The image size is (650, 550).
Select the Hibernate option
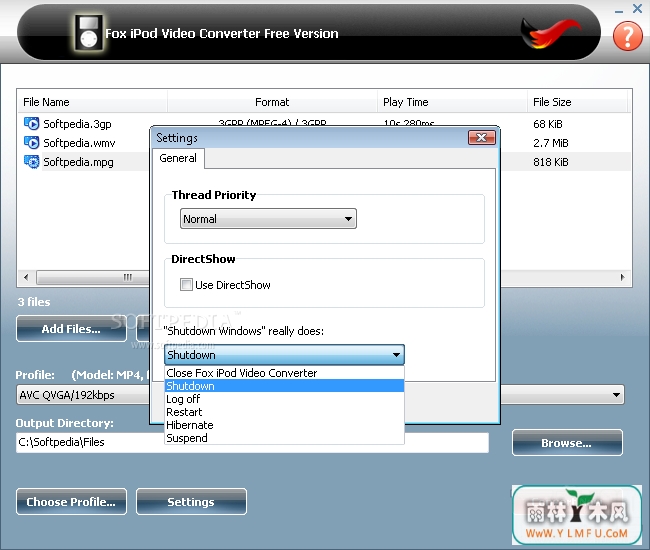tap(284, 425)
